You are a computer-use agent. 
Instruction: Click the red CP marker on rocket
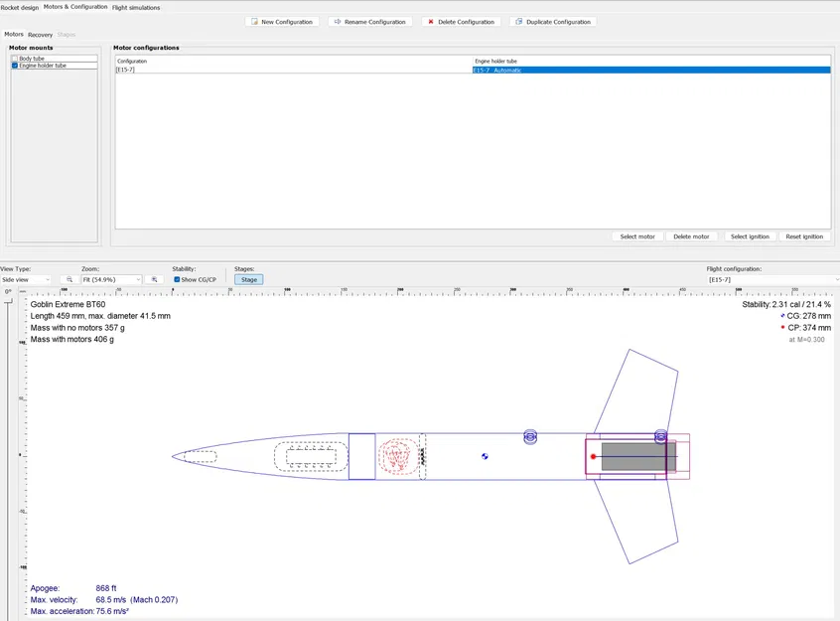[x=593, y=456]
